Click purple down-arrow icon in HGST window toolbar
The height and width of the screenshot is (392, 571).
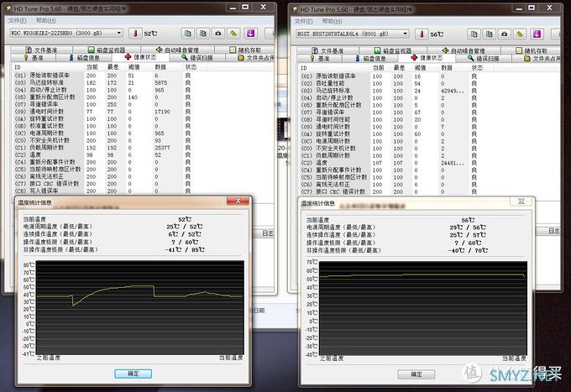[x=537, y=34]
